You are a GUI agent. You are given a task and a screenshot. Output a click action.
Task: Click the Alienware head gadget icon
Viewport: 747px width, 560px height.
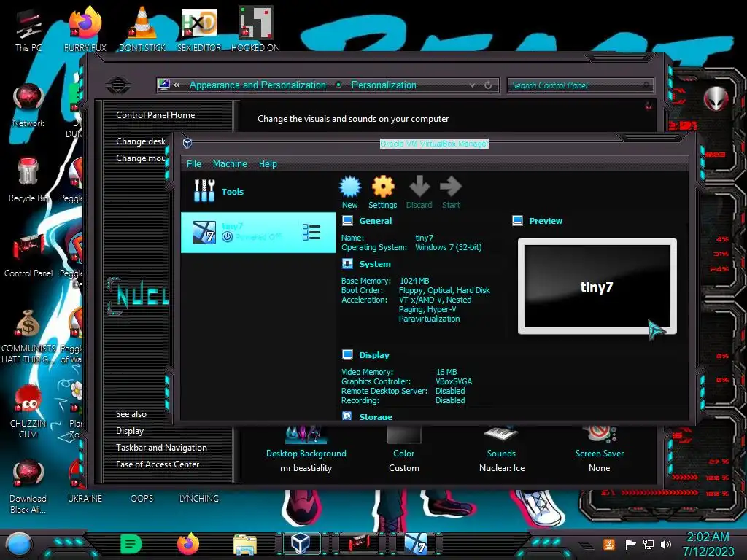[x=716, y=98]
